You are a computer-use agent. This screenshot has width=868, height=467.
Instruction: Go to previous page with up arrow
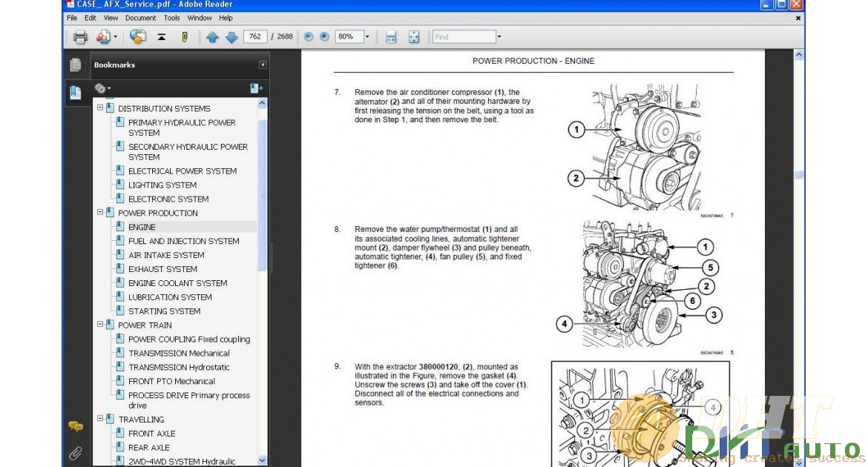(212, 37)
